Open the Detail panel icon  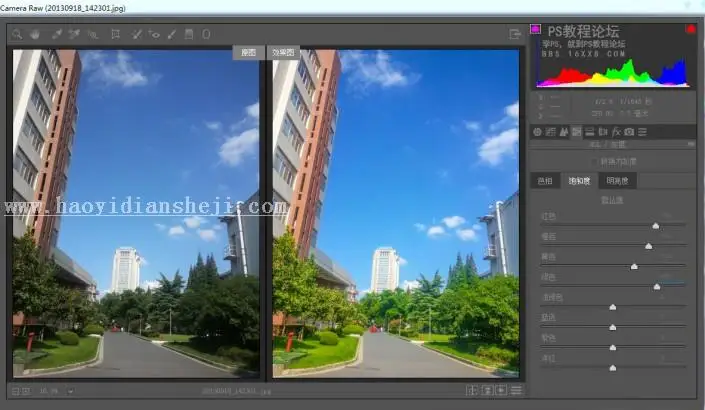click(x=563, y=132)
